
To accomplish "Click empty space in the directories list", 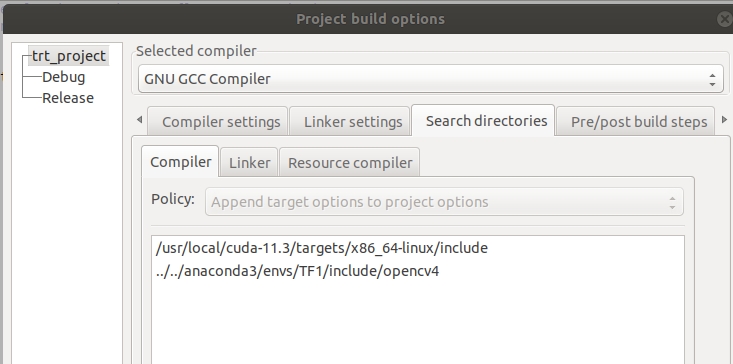I will [417, 322].
